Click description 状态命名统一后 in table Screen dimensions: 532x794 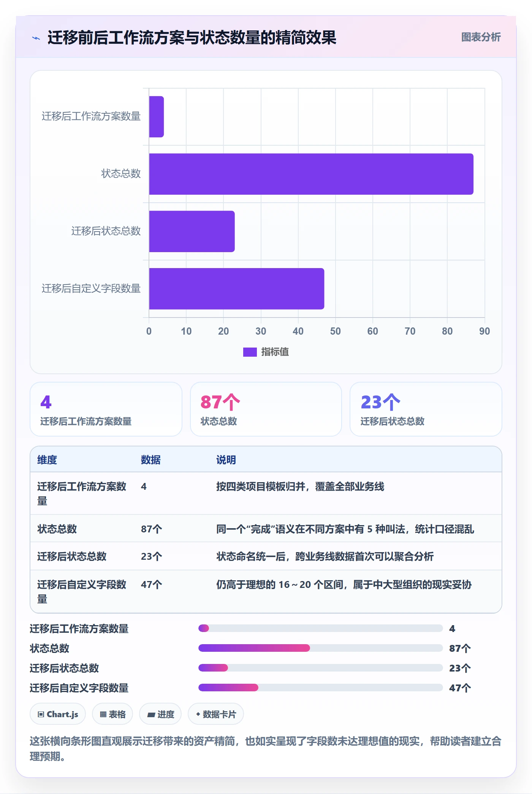tap(325, 556)
